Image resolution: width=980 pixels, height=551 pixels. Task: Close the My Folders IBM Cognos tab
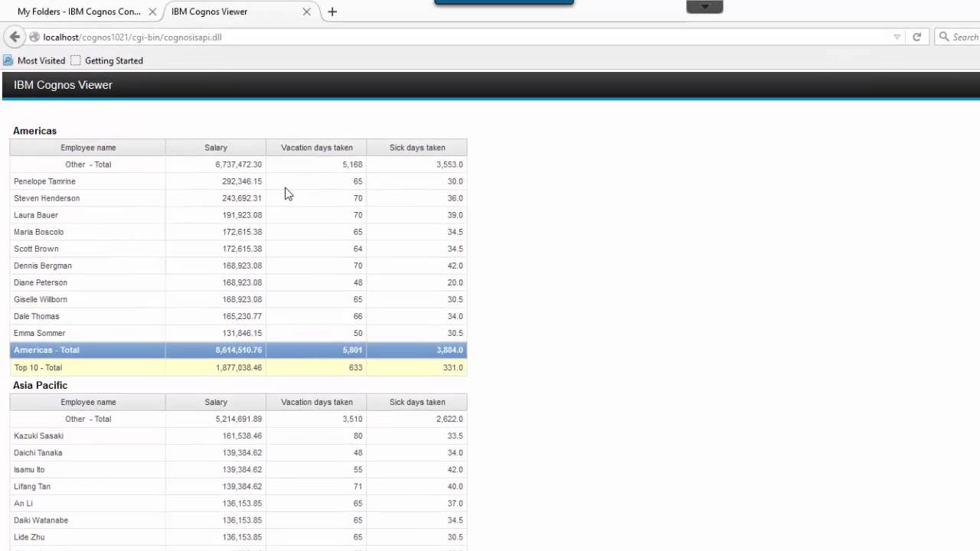point(152,11)
